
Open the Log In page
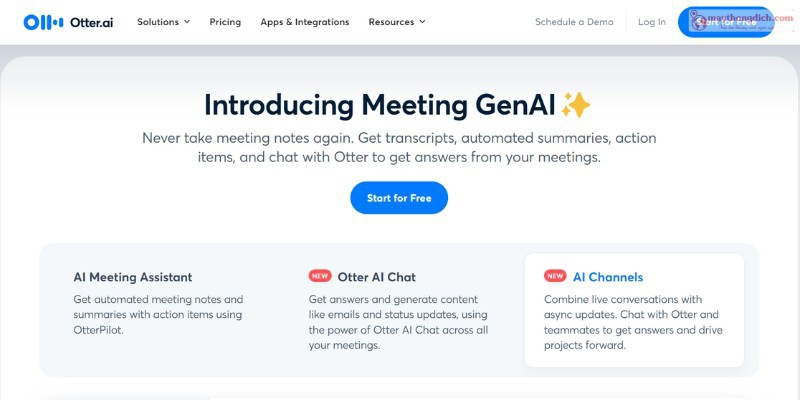pyautogui.click(x=651, y=22)
